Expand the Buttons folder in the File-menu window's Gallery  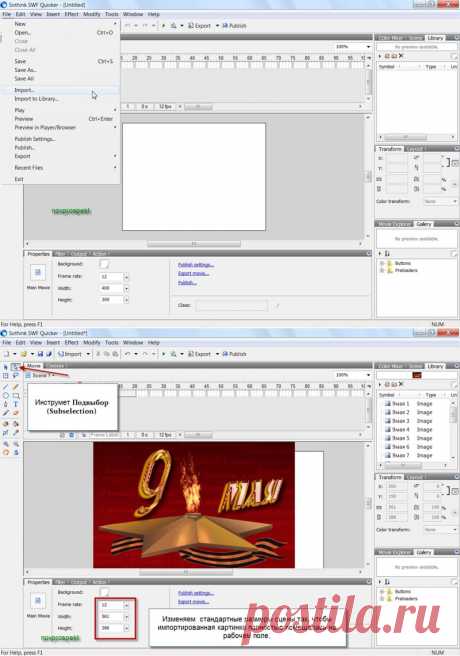click(382, 263)
